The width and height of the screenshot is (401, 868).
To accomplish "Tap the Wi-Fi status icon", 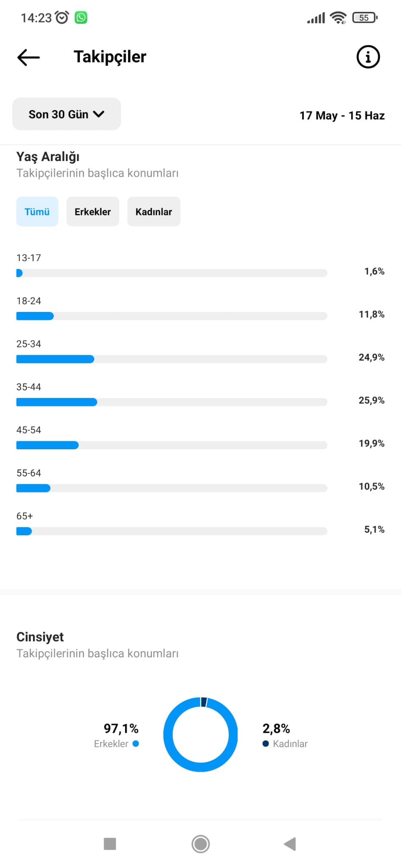I will coord(338,18).
